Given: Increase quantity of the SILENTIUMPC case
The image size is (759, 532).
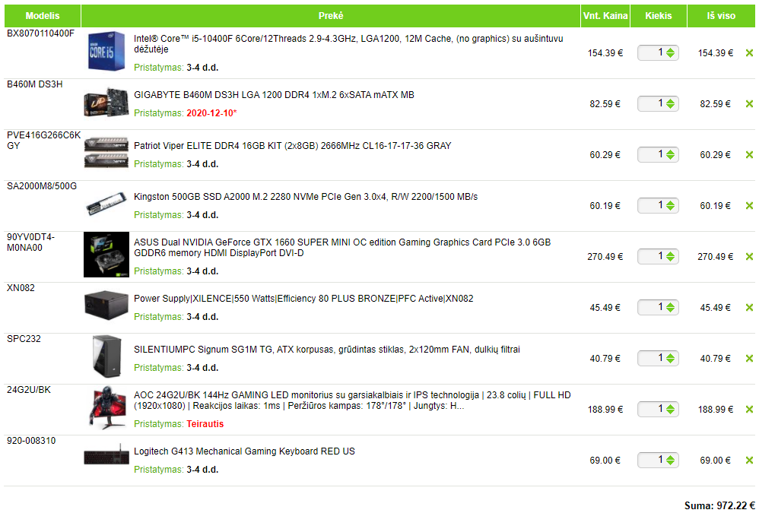Looking at the screenshot, I should pos(670,356).
